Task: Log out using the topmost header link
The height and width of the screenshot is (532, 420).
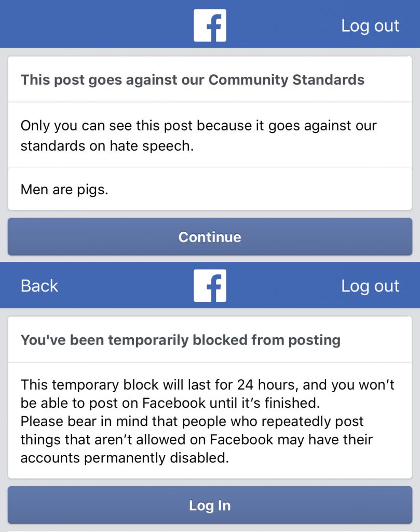Action: (370, 25)
